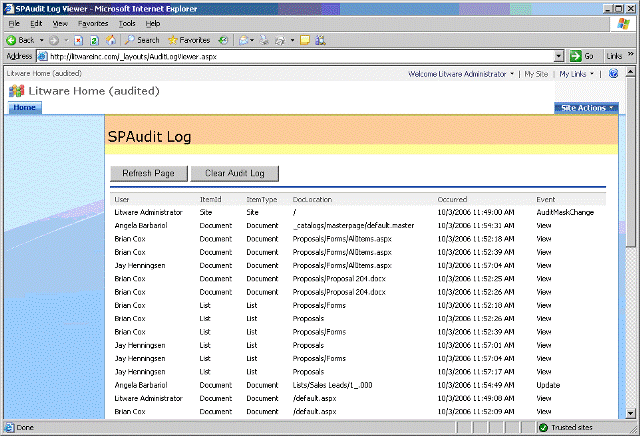The image size is (640, 436).
Task: Go to the browser Home page icon
Action: coord(111,40)
